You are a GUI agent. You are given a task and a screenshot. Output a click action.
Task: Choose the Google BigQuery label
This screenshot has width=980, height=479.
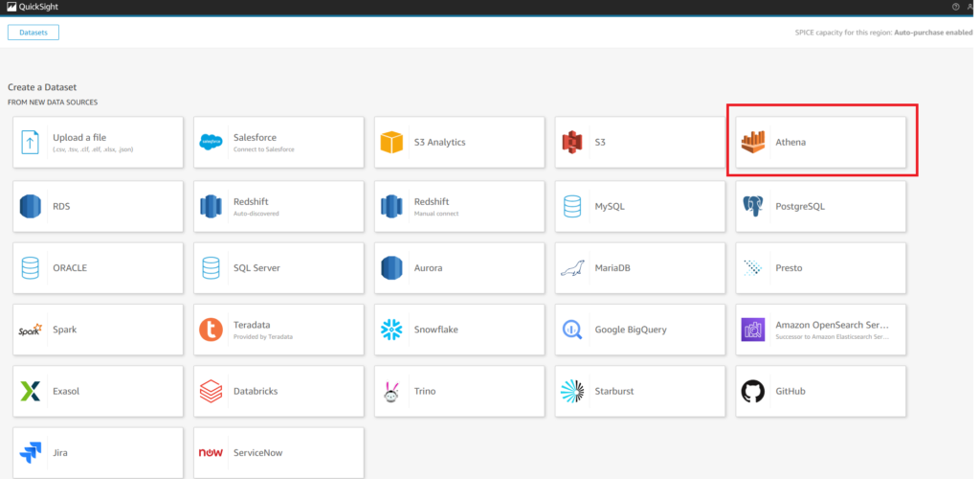(631, 330)
